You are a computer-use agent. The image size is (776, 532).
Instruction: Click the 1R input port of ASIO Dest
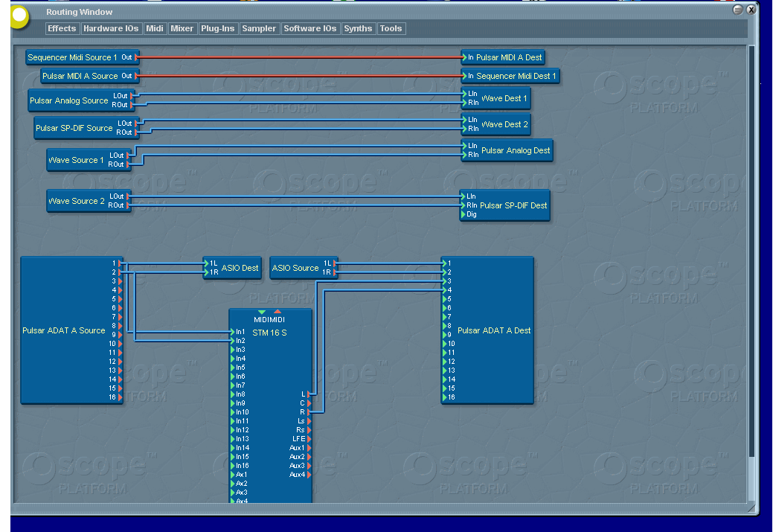click(x=206, y=272)
